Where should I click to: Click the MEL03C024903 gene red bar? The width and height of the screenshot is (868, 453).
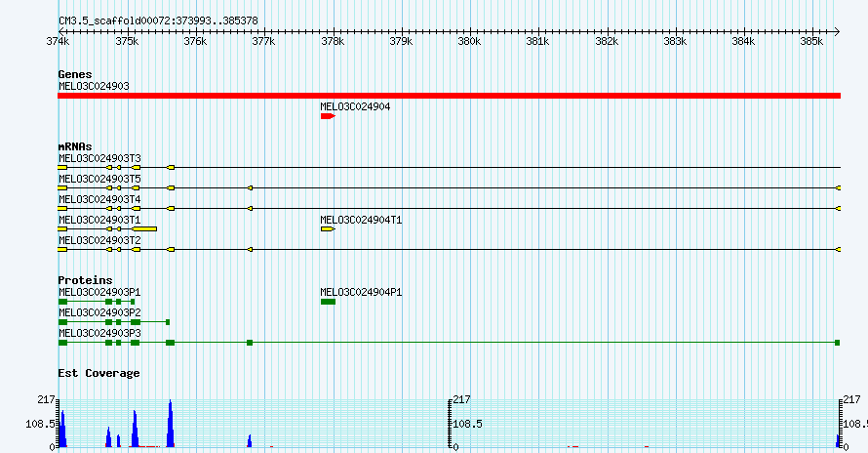tap(449, 96)
